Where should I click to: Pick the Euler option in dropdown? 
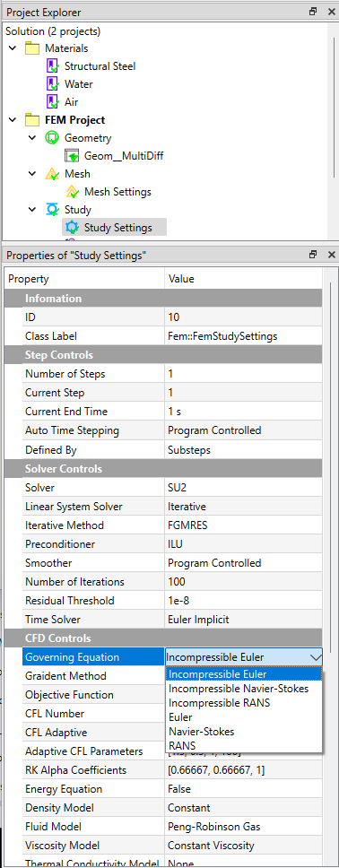coord(244,717)
